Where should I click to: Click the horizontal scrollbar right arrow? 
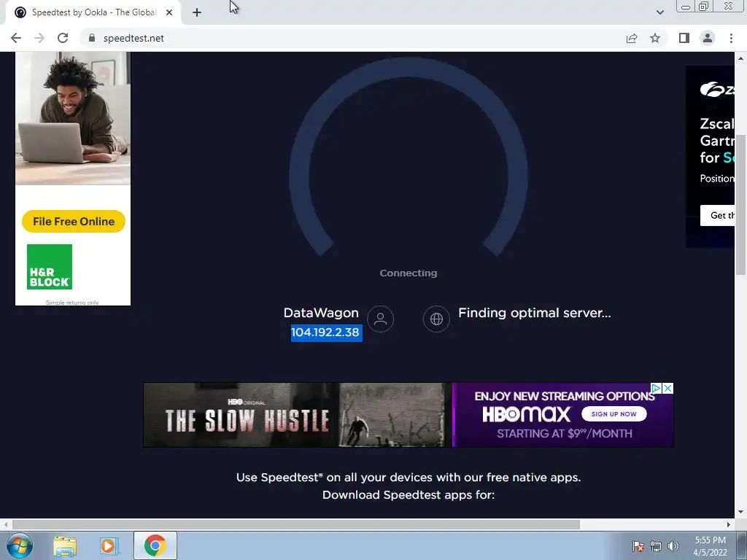point(729,525)
